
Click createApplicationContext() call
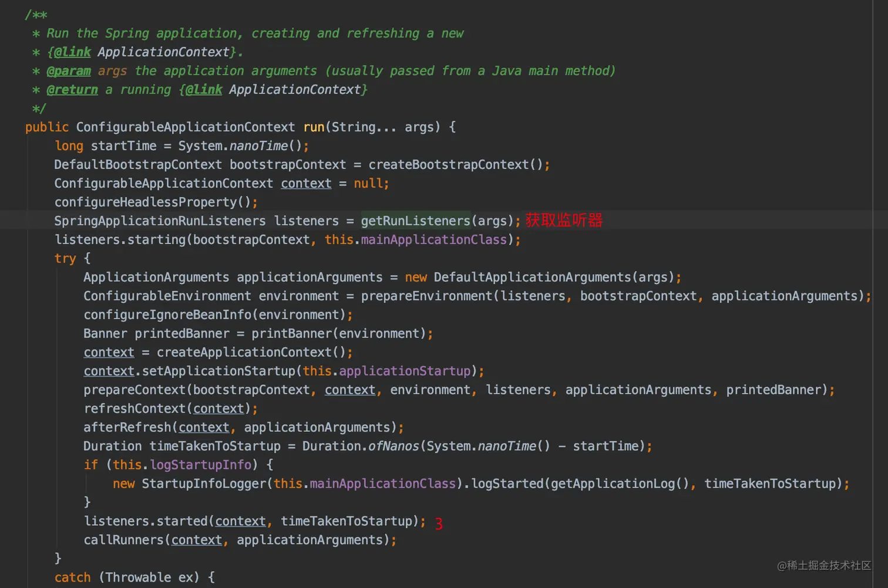click(251, 353)
